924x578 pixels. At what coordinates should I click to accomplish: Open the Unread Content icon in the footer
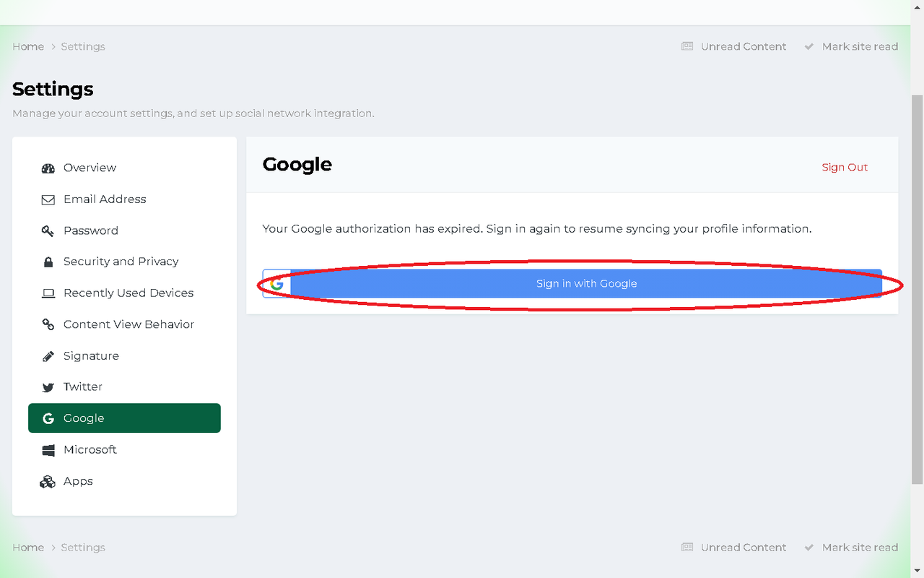click(x=687, y=548)
